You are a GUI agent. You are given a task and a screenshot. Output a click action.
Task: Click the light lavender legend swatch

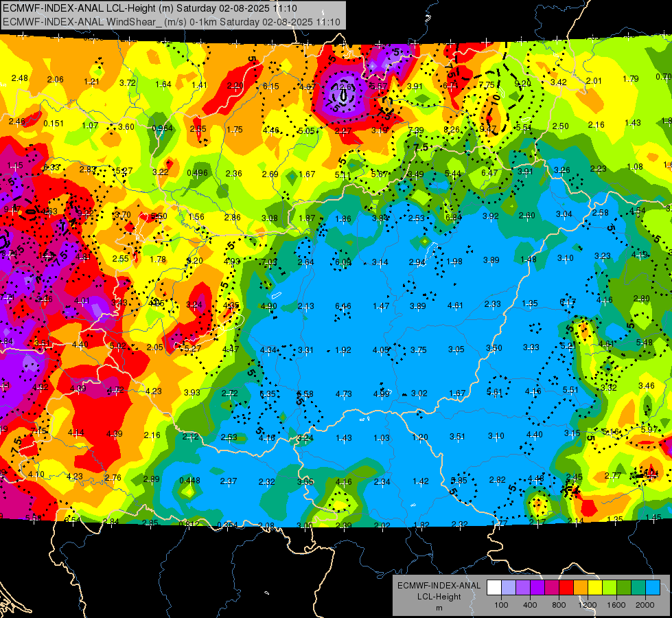509,588
